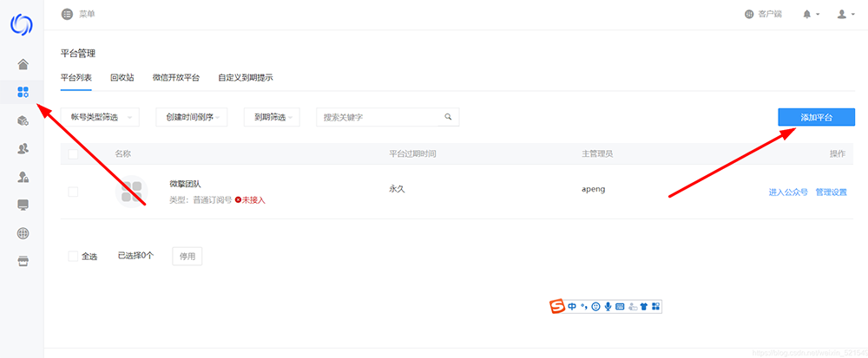Click the notification bell icon
Screen dimensions: 868x358
807,15
